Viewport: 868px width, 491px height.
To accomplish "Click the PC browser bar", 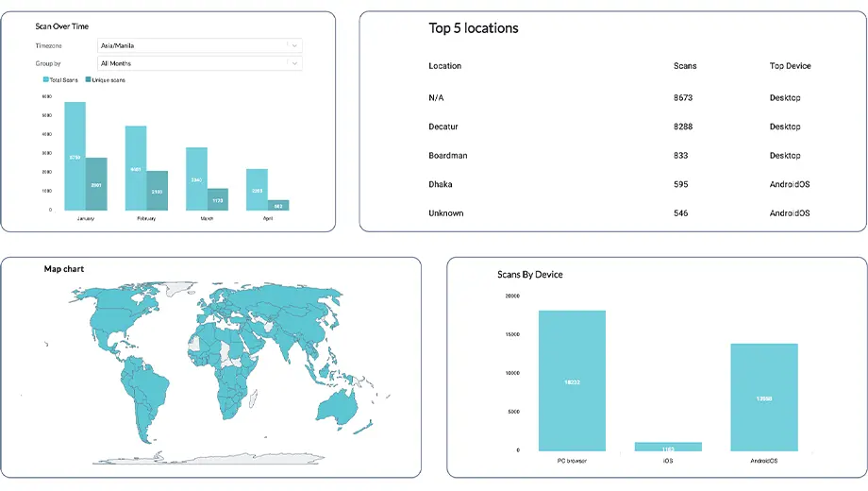I will click(x=572, y=381).
